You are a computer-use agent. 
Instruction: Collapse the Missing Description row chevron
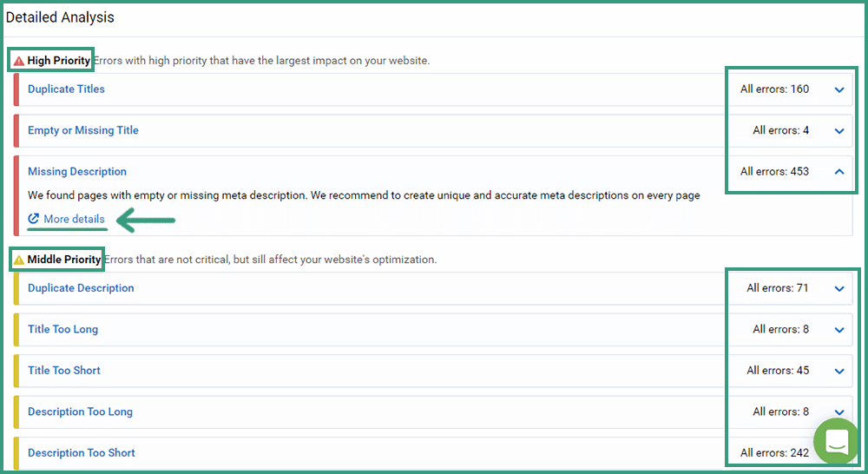click(839, 172)
